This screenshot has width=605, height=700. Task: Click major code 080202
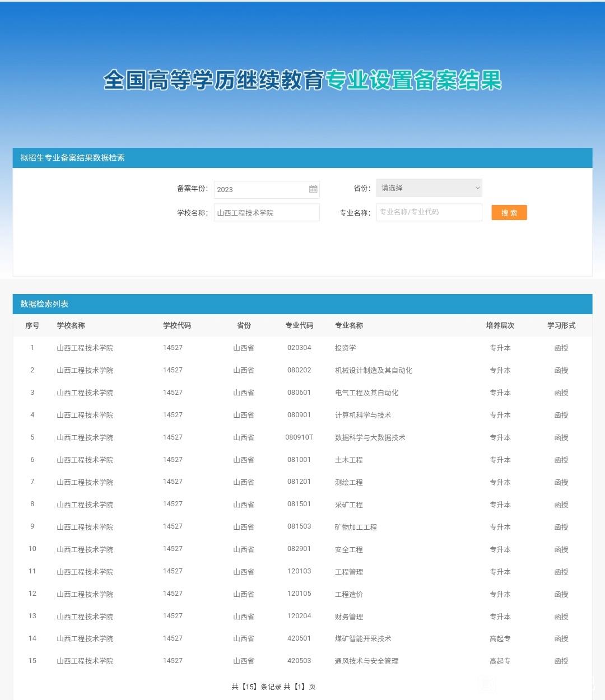(x=299, y=370)
